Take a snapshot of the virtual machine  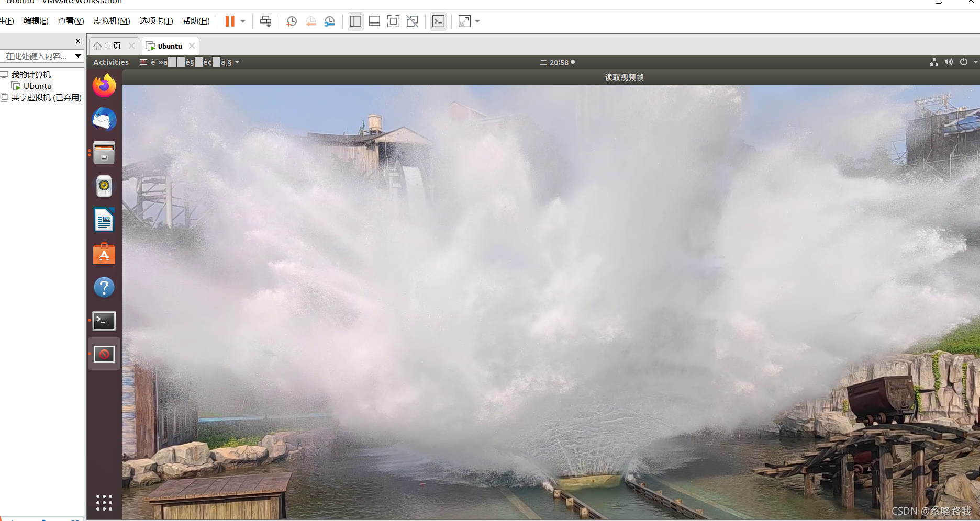pyautogui.click(x=292, y=21)
